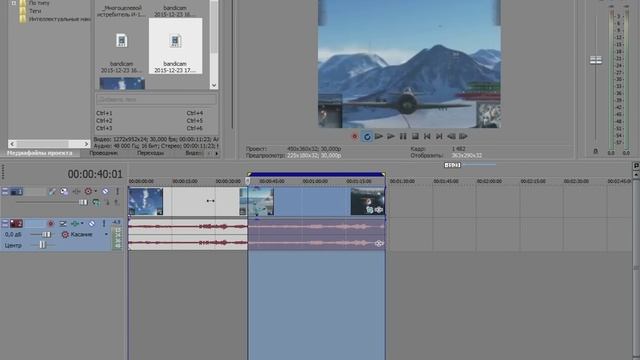Solo video track 1
640x360 pixels.
coord(118,191)
